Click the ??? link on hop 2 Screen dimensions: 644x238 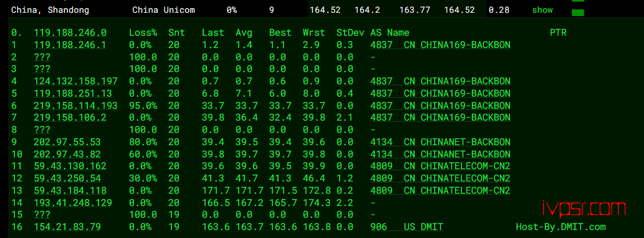pos(42,57)
